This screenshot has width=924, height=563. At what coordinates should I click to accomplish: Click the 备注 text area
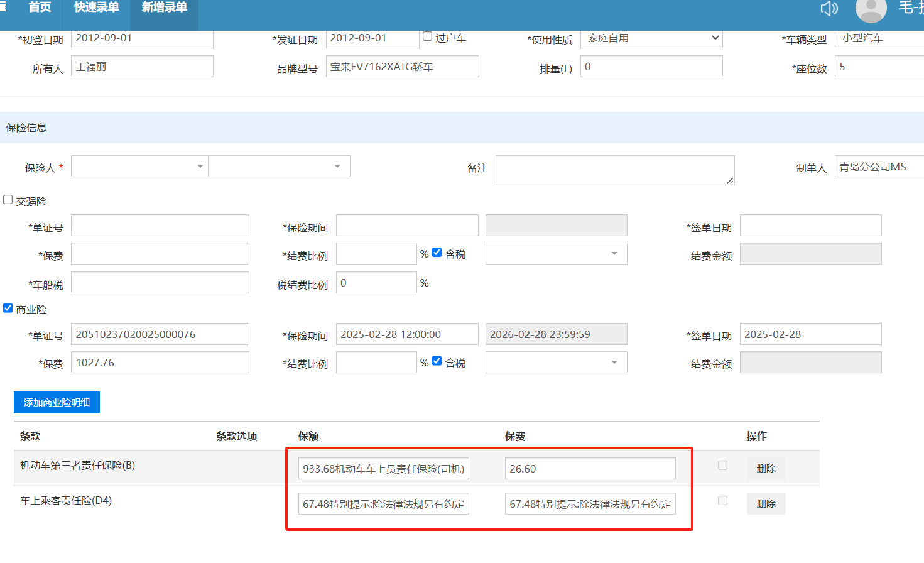614,170
